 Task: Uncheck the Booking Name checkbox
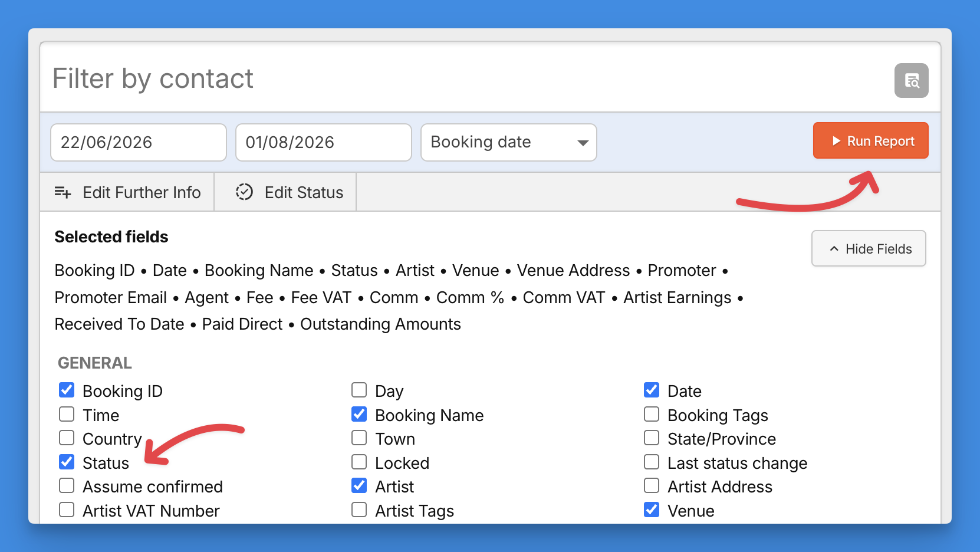(359, 414)
